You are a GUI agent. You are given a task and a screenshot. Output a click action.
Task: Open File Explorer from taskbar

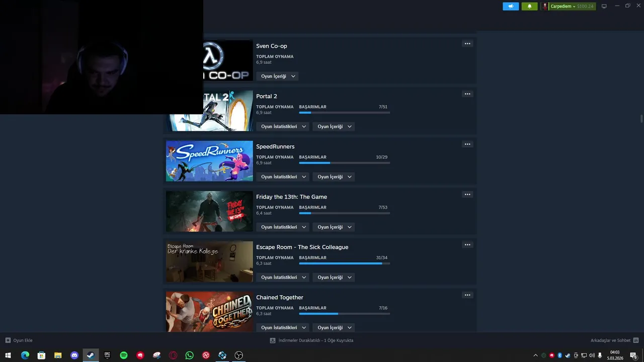pyautogui.click(x=58, y=355)
